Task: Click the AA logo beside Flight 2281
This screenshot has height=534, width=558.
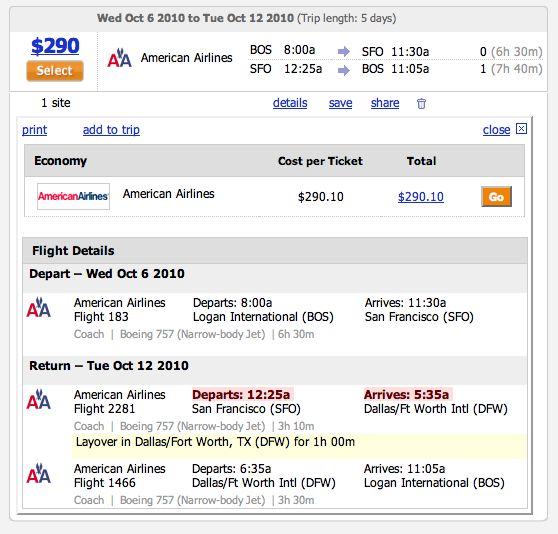Action: (x=39, y=399)
